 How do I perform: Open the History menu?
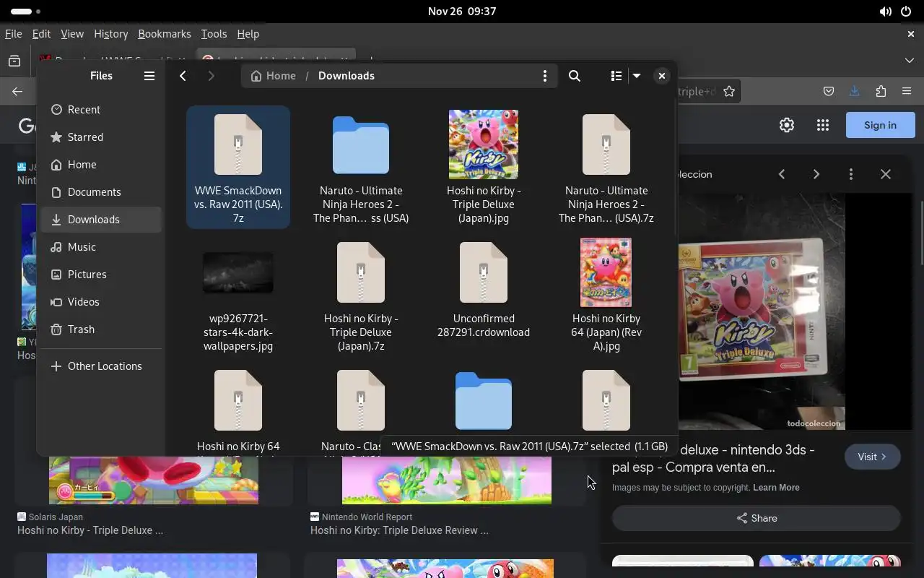[111, 34]
